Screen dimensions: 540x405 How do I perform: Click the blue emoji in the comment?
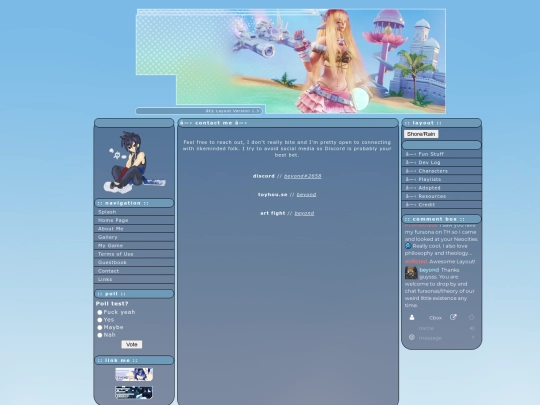coord(408,246)
